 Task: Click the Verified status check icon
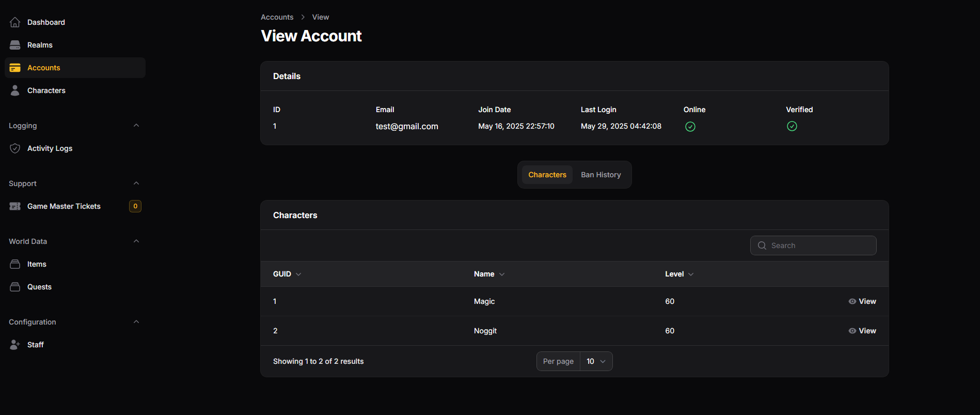pyautogui.click(x=792, y=126)
